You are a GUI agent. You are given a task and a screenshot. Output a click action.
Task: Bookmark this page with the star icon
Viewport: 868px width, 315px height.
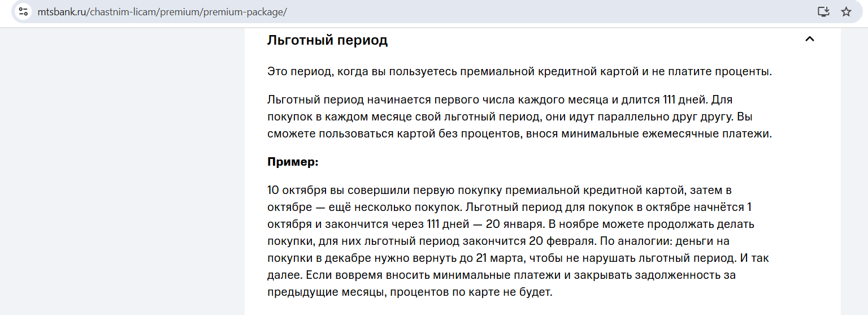(846, 11)
